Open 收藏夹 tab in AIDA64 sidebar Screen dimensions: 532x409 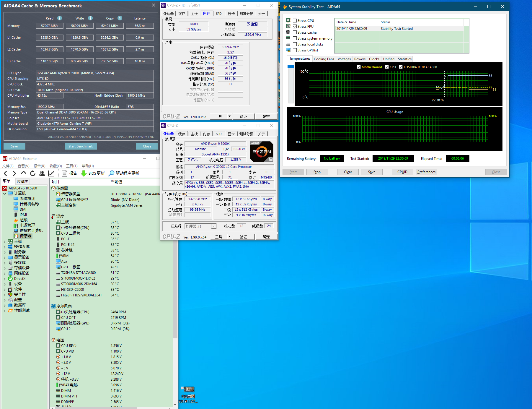click(22, 181)
